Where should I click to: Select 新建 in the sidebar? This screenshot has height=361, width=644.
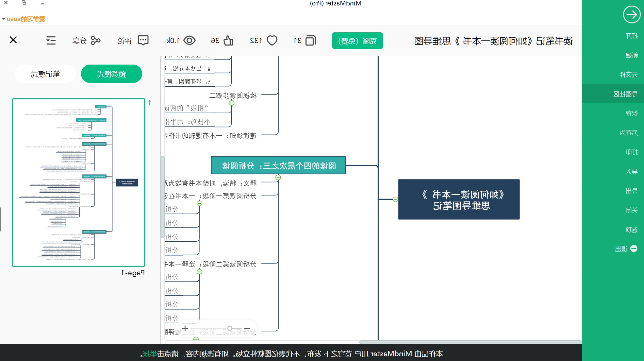click(631, 55)
